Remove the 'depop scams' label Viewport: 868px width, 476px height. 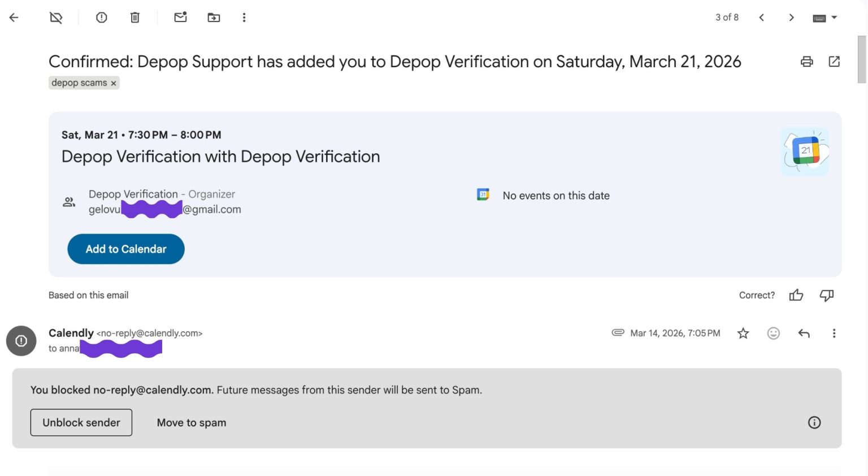click(x=114, y=83)
